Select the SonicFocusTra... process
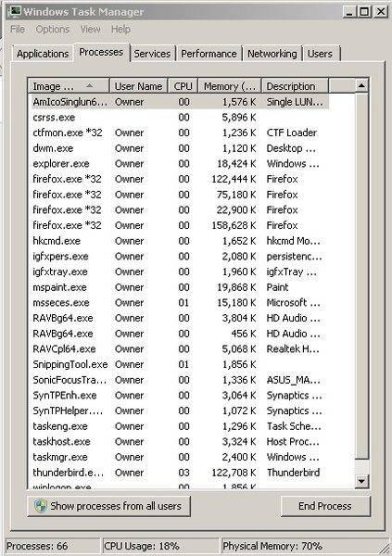This screenshot has width=392, height=556. (x=179, y=380)
